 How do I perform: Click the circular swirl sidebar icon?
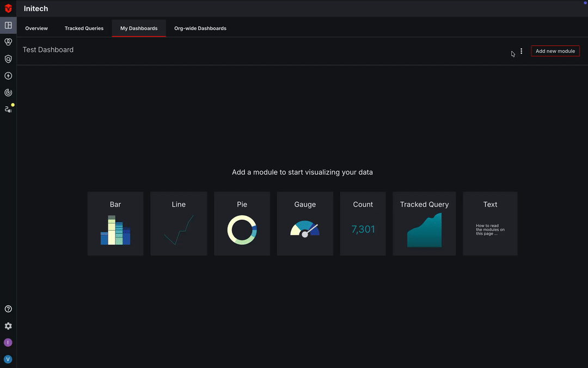[x=8, y=92]
